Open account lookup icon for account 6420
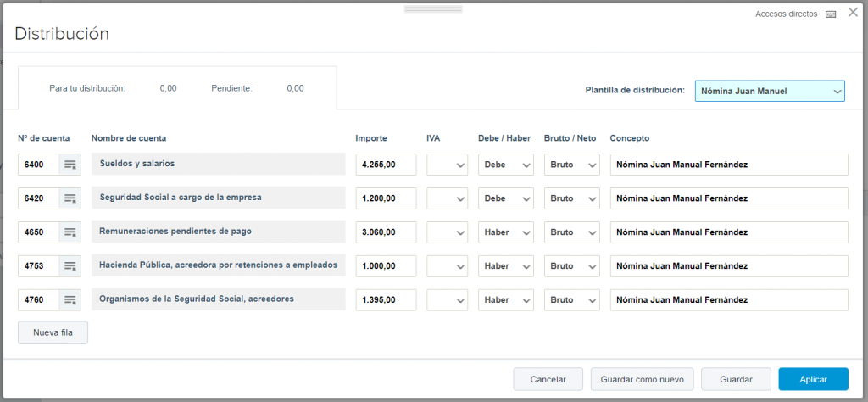Image resolution: width=868 pixels, height=402 pixels. point(70,198)
